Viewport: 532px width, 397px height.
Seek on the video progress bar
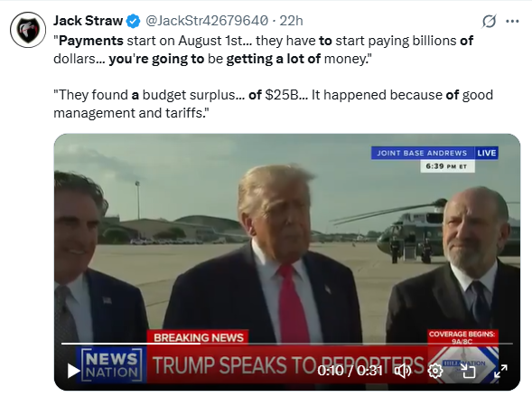(x=286, y=344)
